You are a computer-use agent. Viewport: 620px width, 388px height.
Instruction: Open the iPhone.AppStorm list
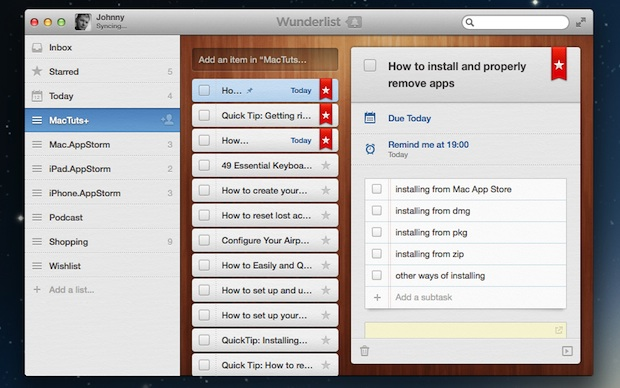click(x=102, y=193)
